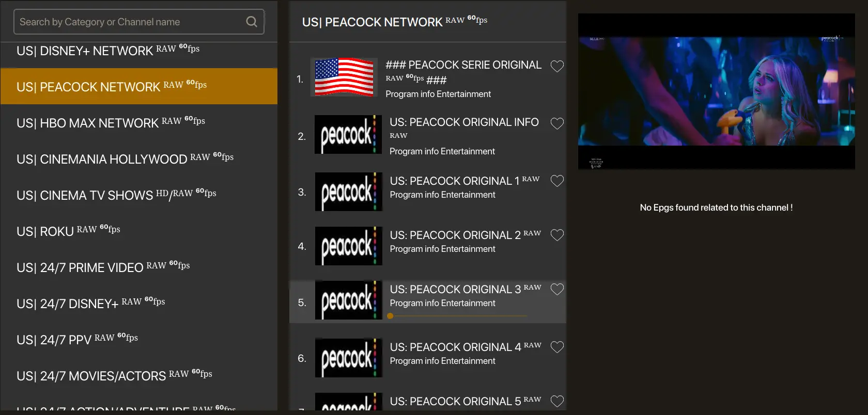The width and height of the screenshot is (868, 415).
Task: Favorite US: PEACOCK ORIGINAL INFO heart
Action: point(557,123)
